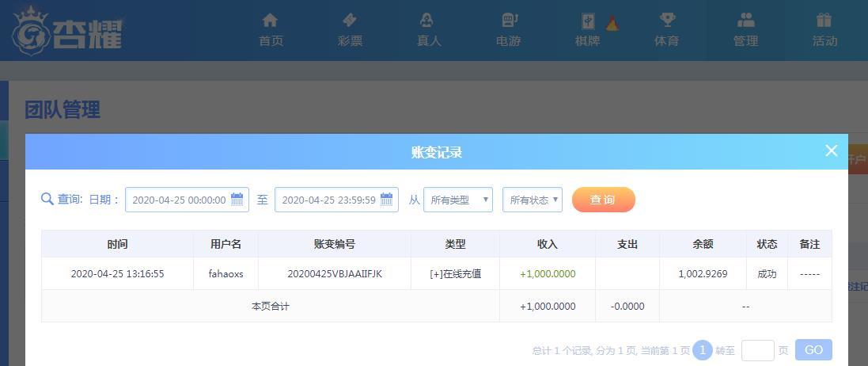868x366 pixels.
Task: Click total expense -0.0000
Action: point(627,306)
